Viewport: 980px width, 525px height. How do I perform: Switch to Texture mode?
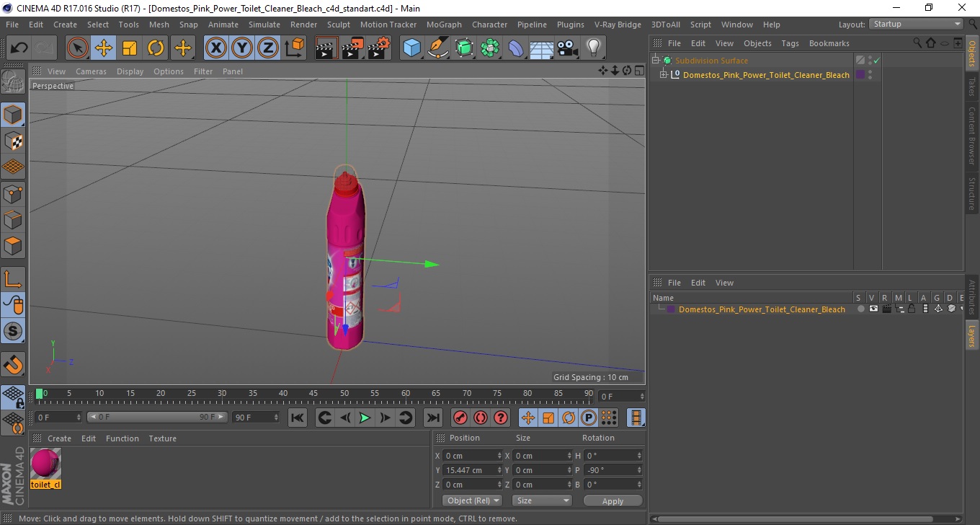(x=13, y=141)
